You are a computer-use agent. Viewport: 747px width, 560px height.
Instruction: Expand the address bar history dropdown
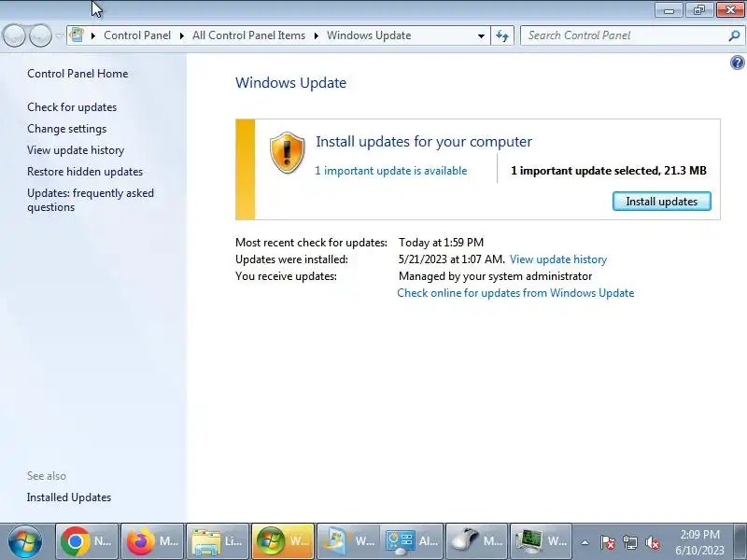click(x=481, y=35)
